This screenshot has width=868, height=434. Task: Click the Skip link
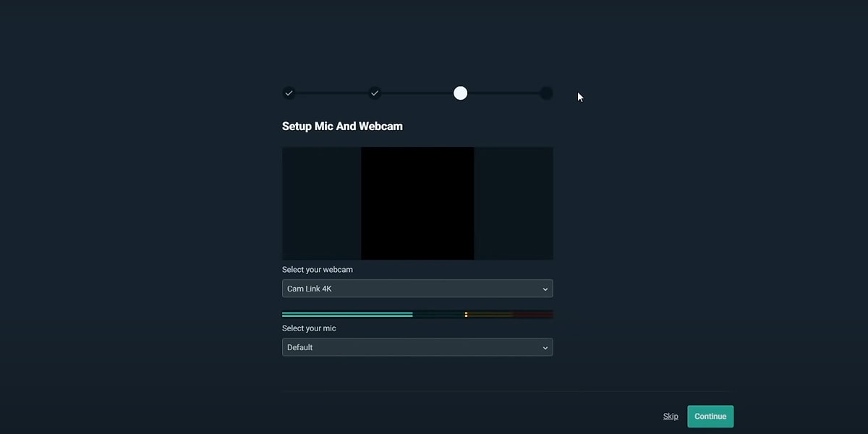[x=670, y=416]
